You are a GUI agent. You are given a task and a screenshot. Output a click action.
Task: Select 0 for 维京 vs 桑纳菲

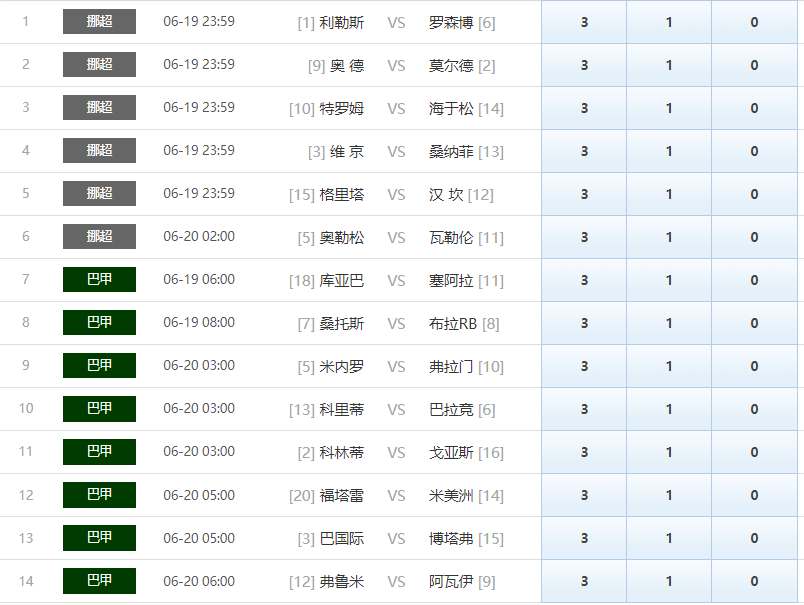click(754, 151)
